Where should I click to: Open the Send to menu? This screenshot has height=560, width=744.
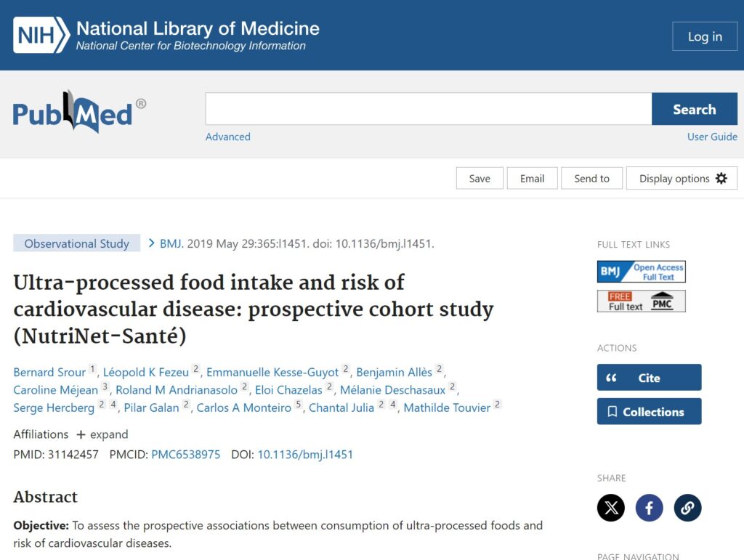[591, 179]
